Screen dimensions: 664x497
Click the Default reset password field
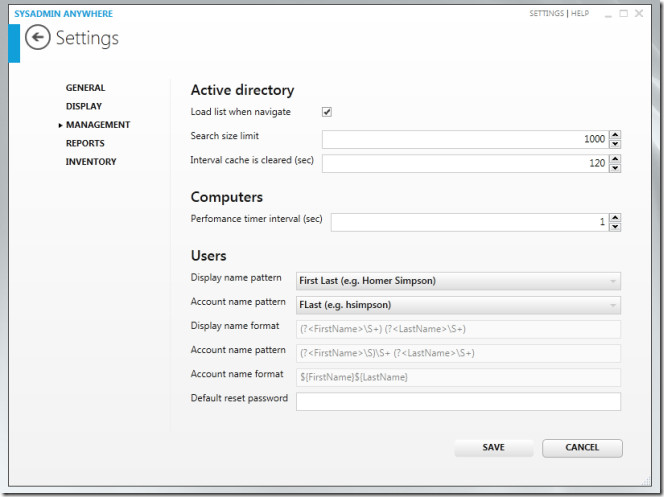tap(458, 401)
